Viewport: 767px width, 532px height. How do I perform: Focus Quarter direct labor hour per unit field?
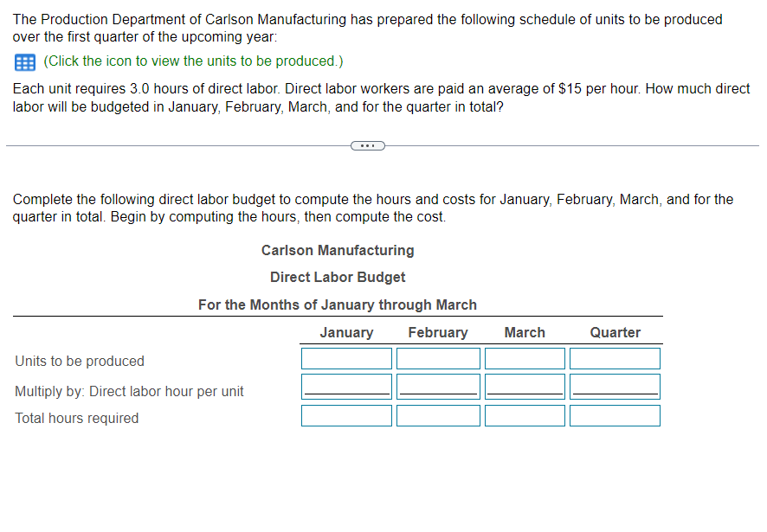(x=615, y=386)
